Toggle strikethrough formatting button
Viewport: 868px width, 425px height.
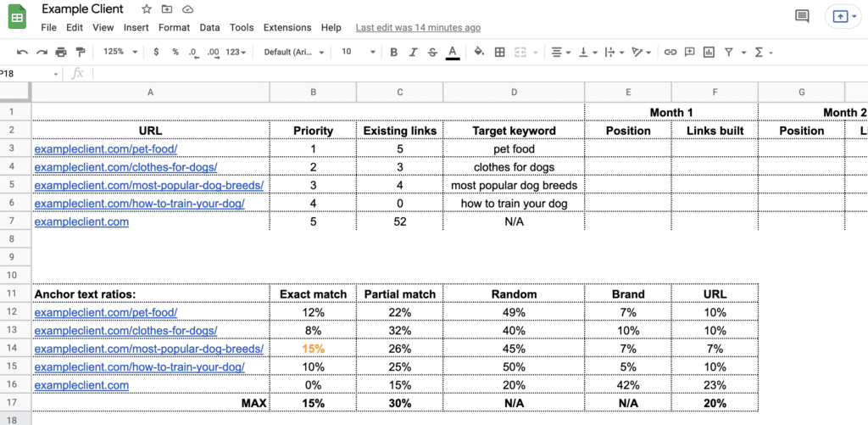(x=432, y=52)
